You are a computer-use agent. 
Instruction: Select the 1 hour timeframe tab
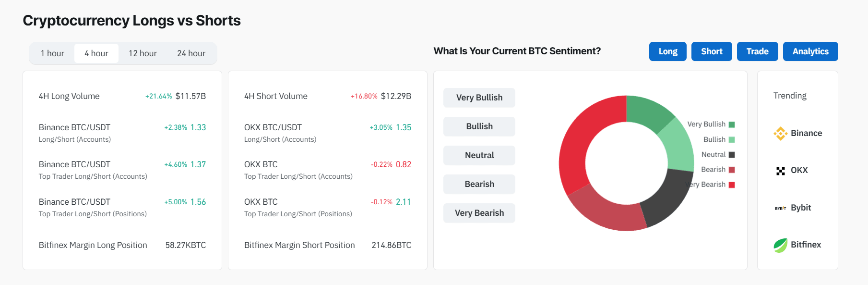[x=52, y=53]
